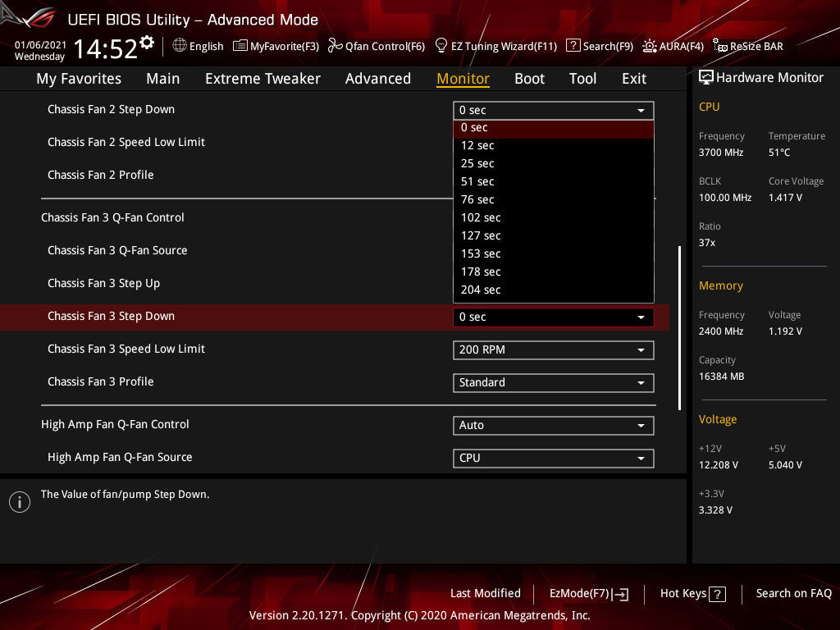
Task: Choose 178 sec in the open list
Action: click(554, 272)
